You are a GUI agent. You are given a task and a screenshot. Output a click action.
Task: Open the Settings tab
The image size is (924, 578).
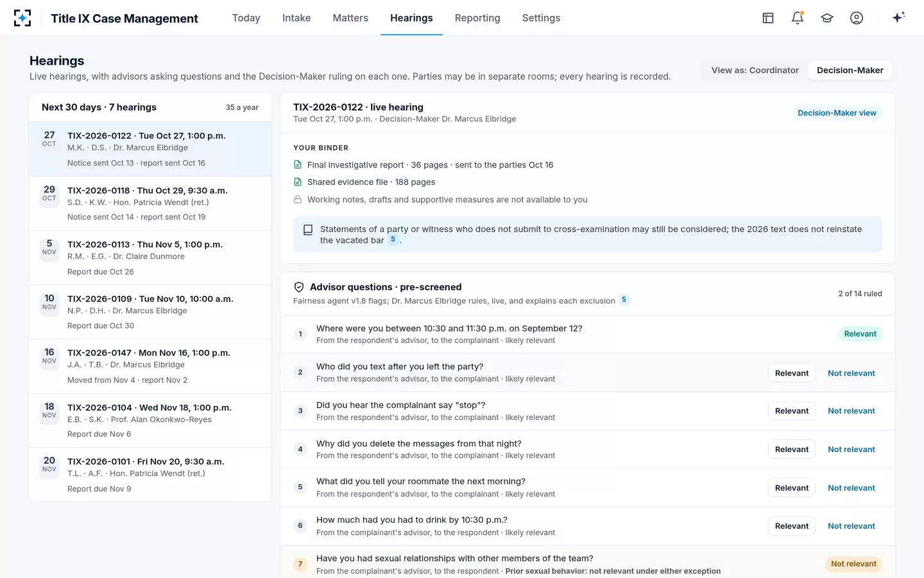click(541, 18)
